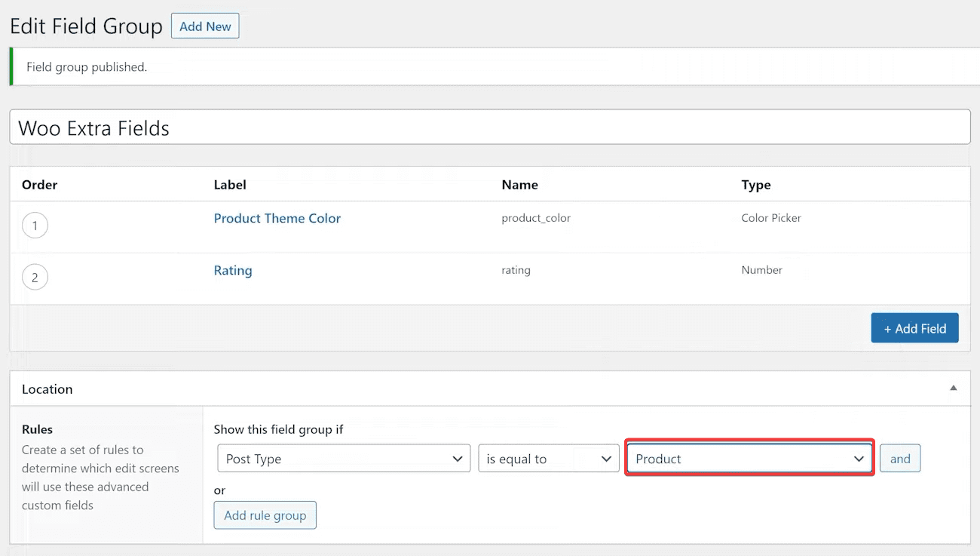
Task: Click the Add rule group button
Action: [x=265, y=515]
